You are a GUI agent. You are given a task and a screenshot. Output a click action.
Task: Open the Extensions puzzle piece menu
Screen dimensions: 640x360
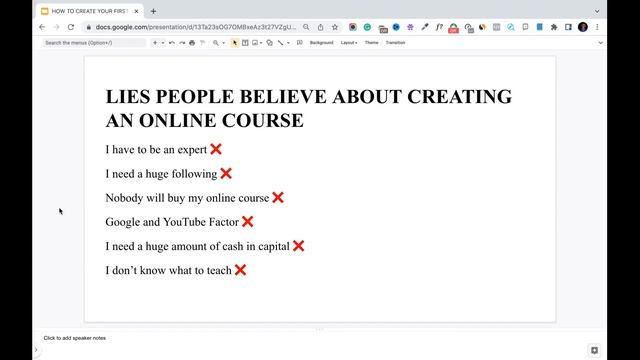coord(554,27)
